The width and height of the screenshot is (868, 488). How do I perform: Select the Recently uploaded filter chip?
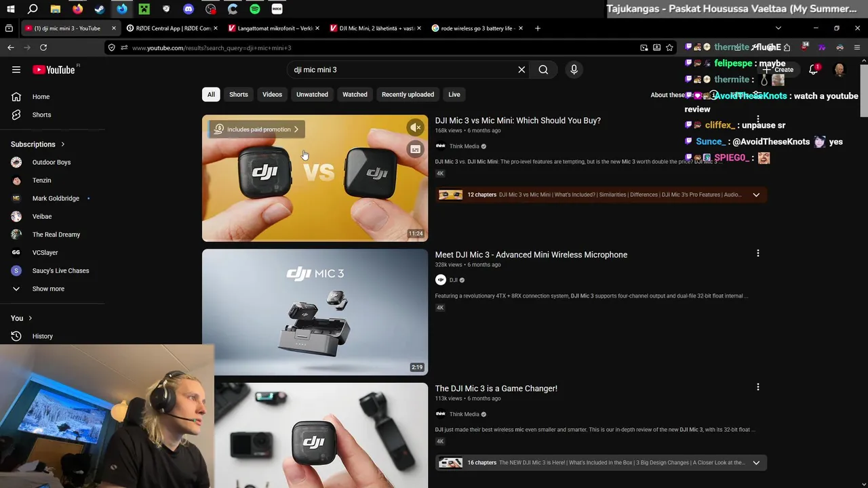408,94
